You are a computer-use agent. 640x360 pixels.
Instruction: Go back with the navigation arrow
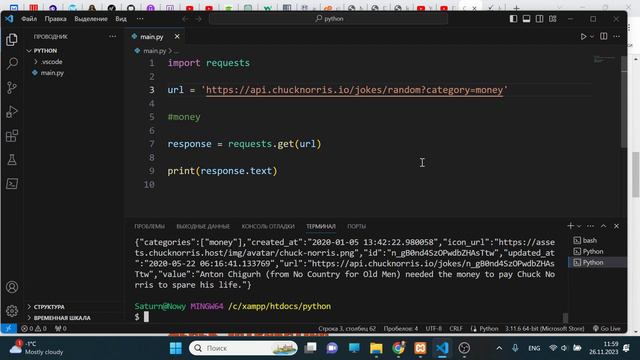(185, 19)
